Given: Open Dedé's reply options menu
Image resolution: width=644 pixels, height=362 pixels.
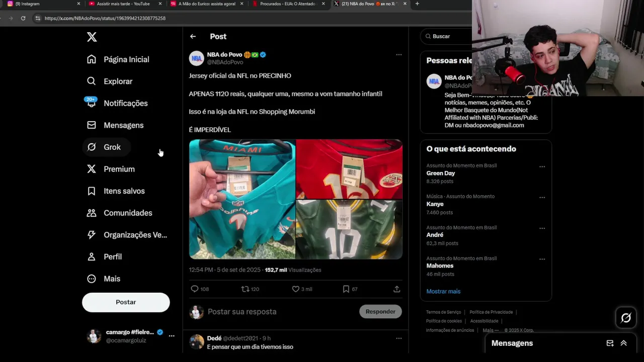Looking at the screenshot, I should coord(398,338).
